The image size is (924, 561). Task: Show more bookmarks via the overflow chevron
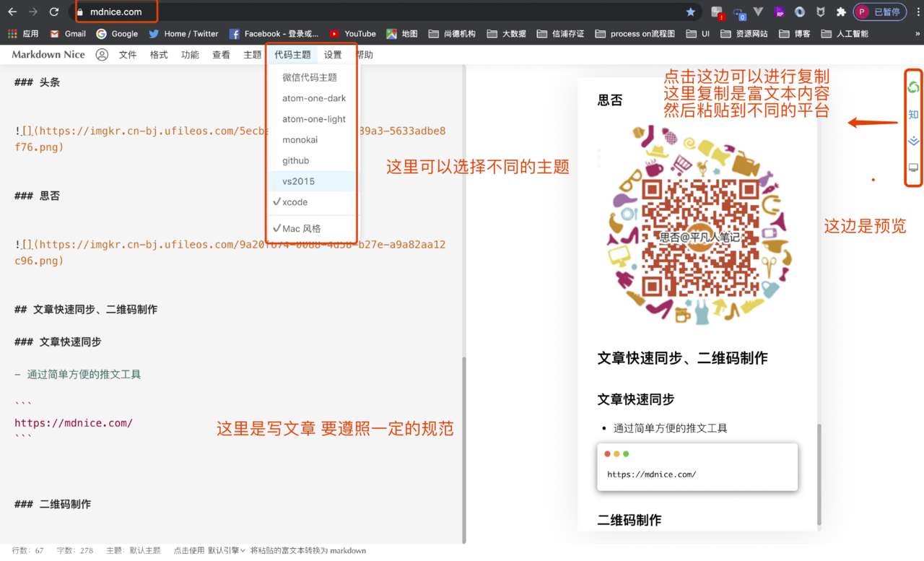coord(918,34)
